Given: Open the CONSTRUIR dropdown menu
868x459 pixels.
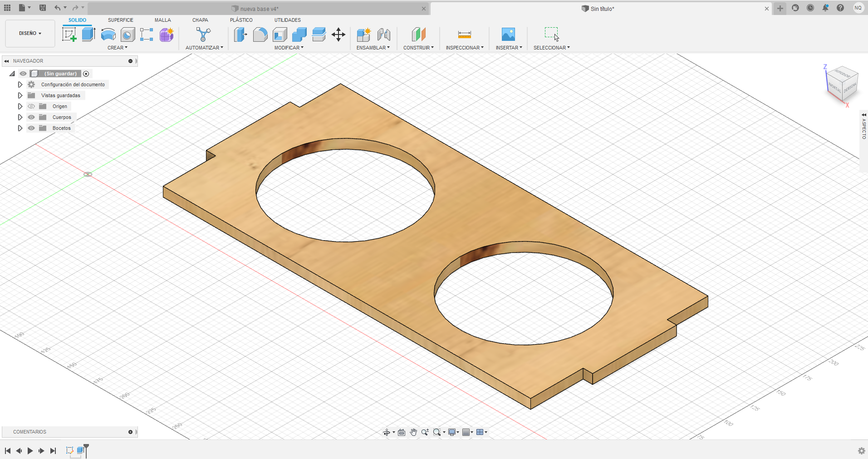Looking at the screenshot, I should click(418, 48).
